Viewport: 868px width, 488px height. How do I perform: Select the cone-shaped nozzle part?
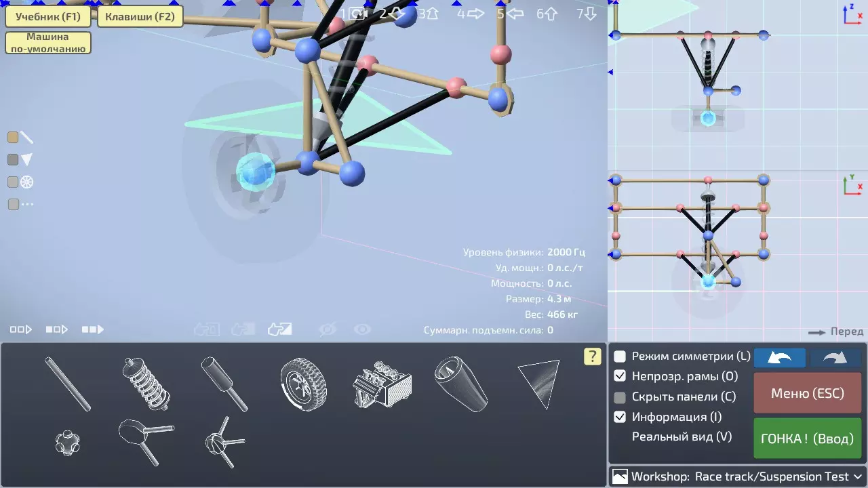pos(461,384)
